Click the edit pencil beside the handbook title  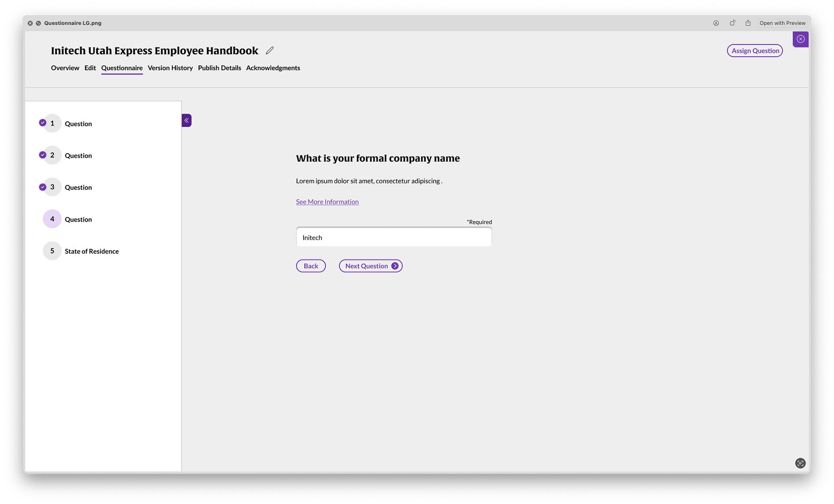pos(269,50)
